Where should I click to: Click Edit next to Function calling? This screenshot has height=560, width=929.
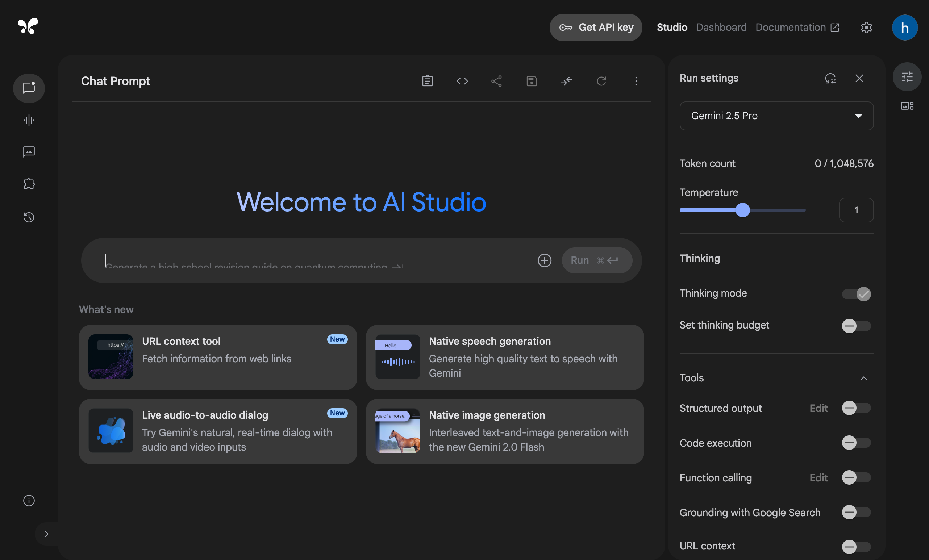click(x=818, y=478)
